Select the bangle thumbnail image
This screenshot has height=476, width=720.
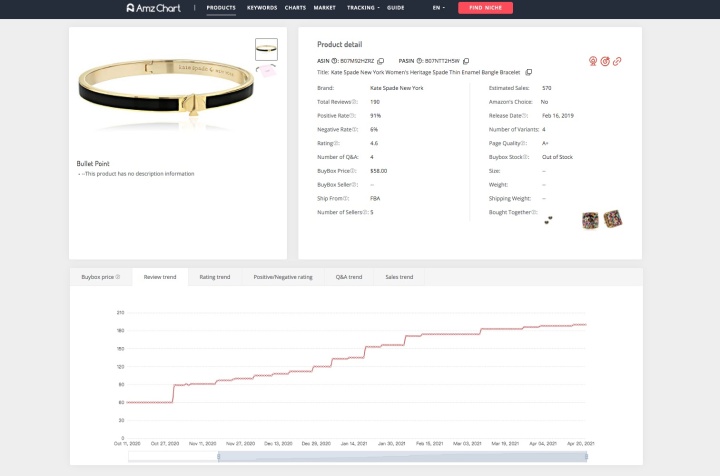(x=266, y=49)
